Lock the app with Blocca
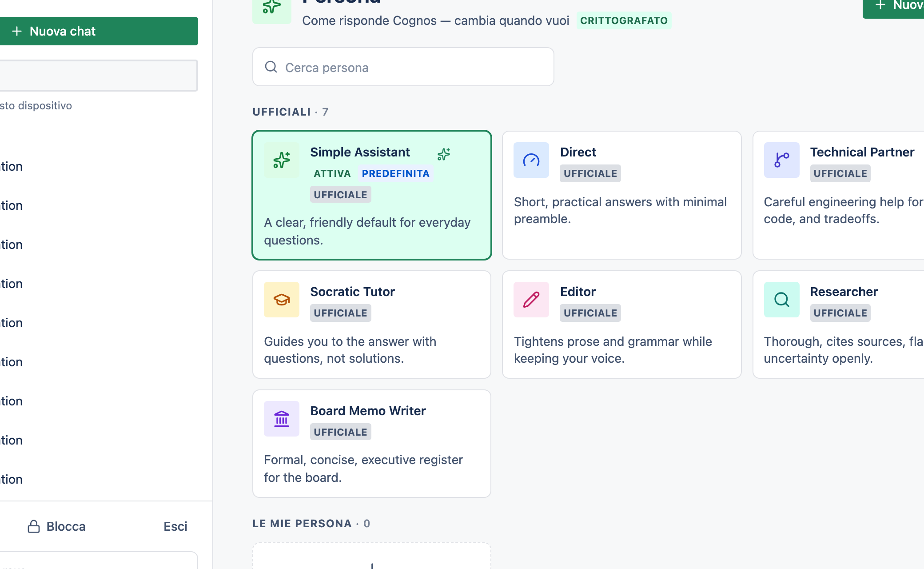 [56, 526]
